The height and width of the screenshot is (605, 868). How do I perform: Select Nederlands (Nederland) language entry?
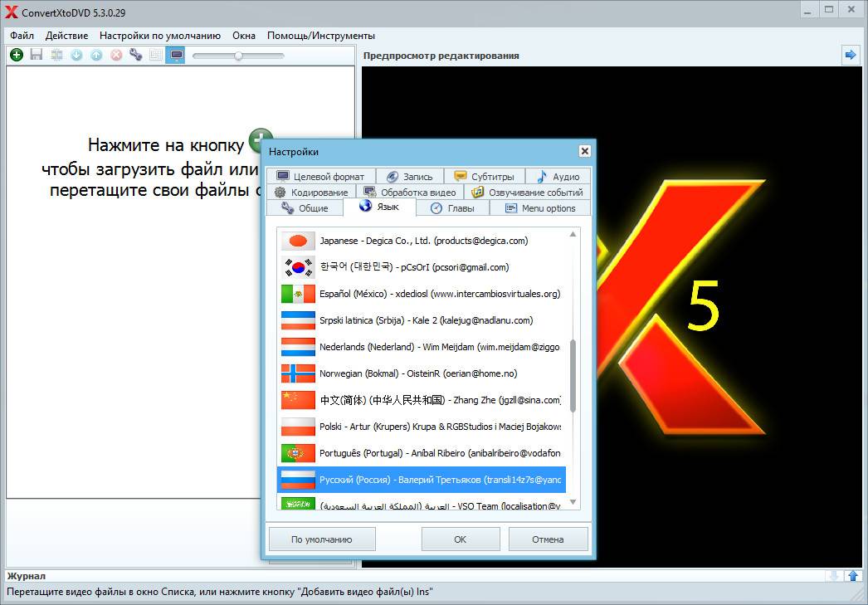[x=422, y=347]
